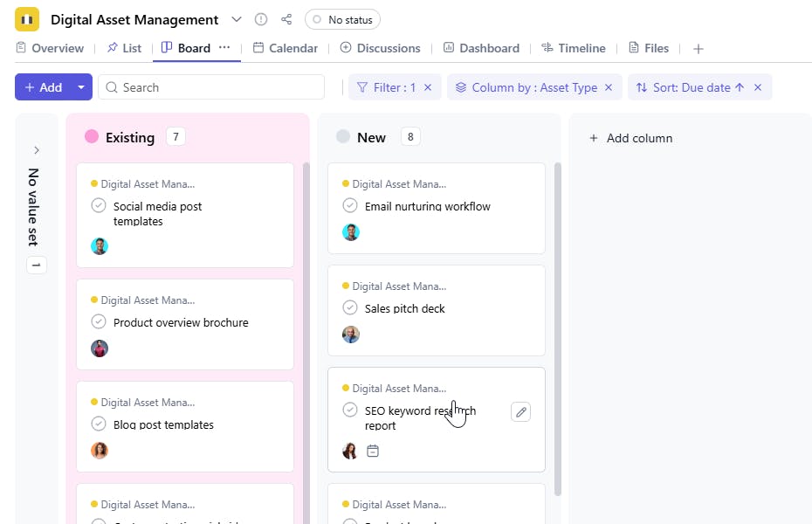
Task: Click the pink Existing column color dot
Action: (92, 136)
